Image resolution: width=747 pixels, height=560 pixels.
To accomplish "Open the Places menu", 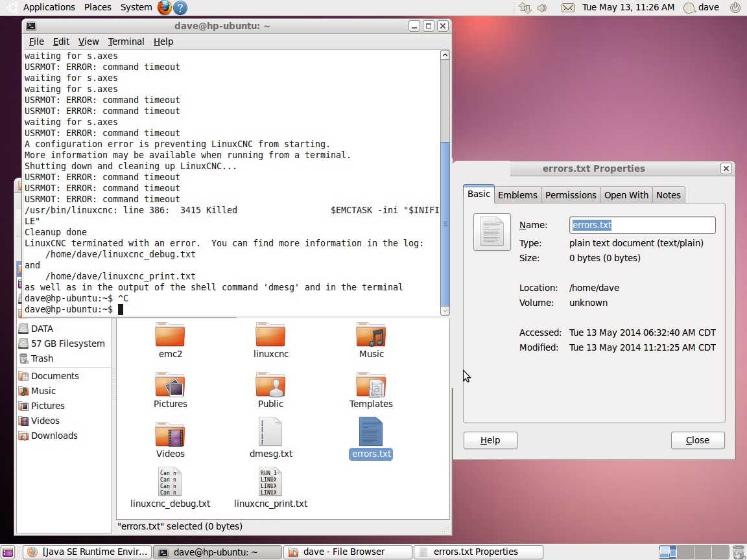I will pyautogui.click(x=98, y=8).
